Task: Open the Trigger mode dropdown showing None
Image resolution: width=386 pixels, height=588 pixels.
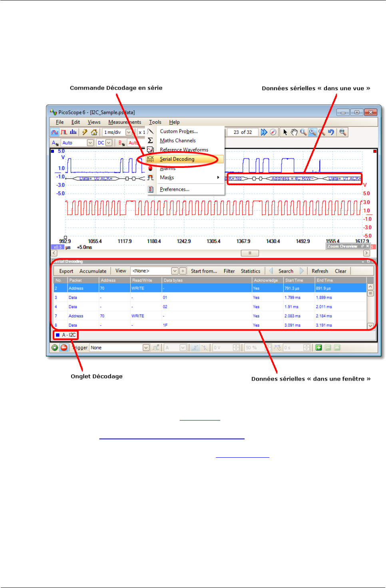Action: coord(146,348)
